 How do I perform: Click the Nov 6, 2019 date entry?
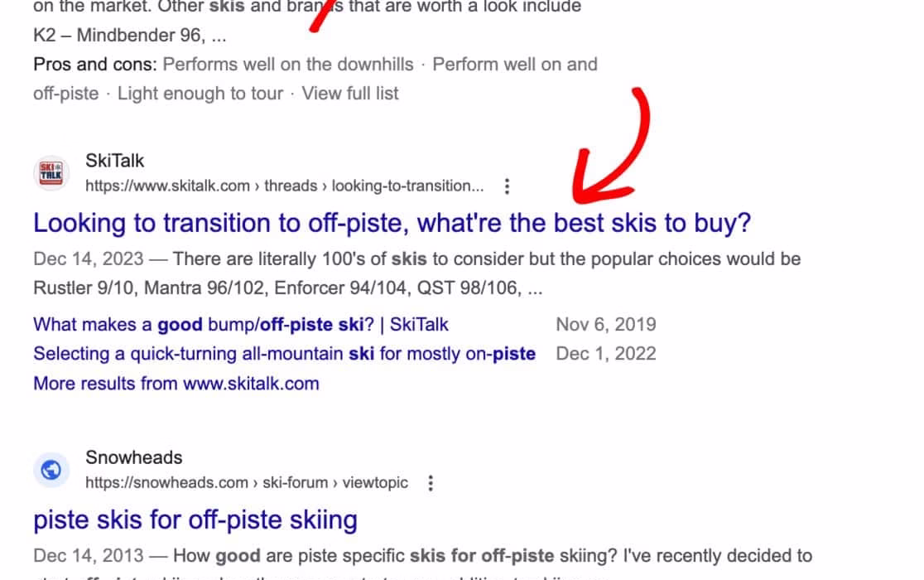click(x=606, y=324)
